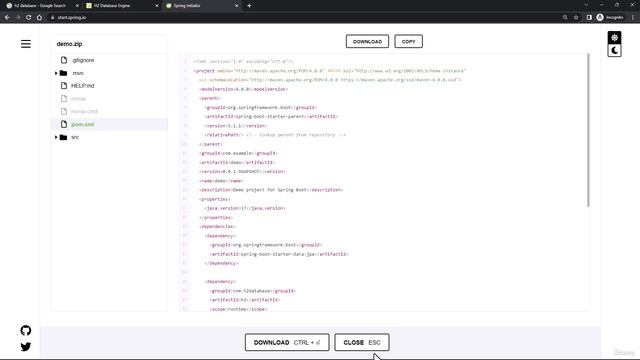Click the browser forward arrow

coord(18,18)
